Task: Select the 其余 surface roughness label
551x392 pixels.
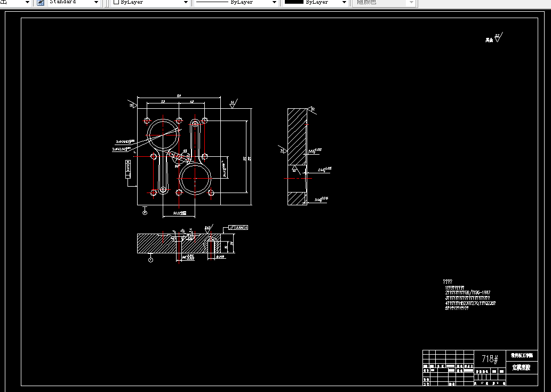Action: 489,41
